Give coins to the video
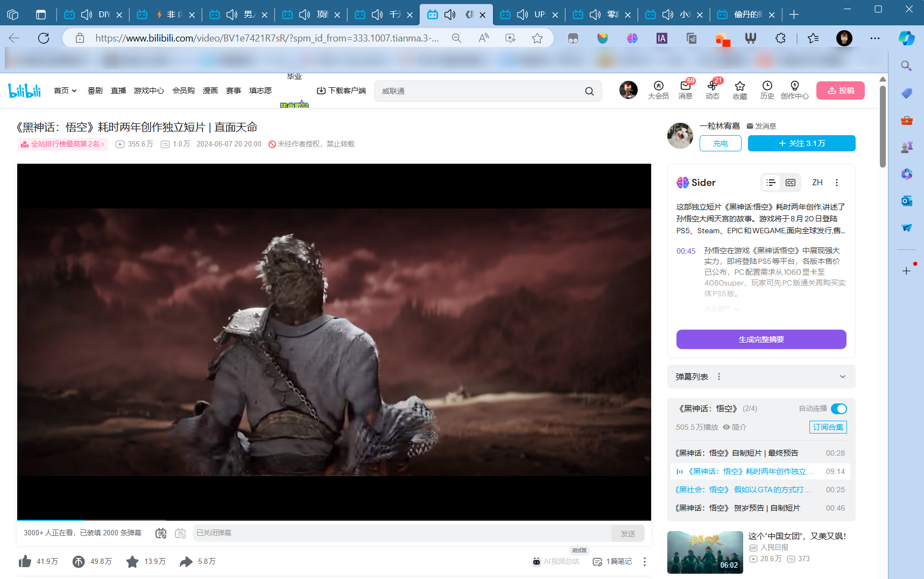Image resolution: width=924 pixels, height=579 pixels. (79, 562)
